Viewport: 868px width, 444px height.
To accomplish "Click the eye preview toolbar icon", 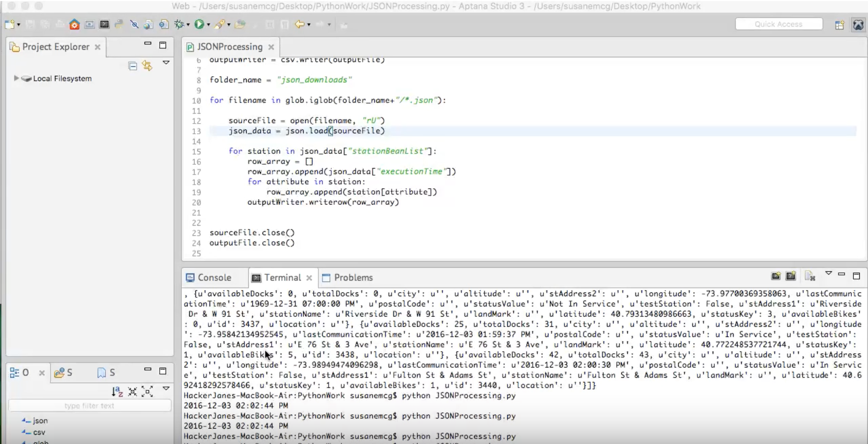I will [x=90, y=24].
